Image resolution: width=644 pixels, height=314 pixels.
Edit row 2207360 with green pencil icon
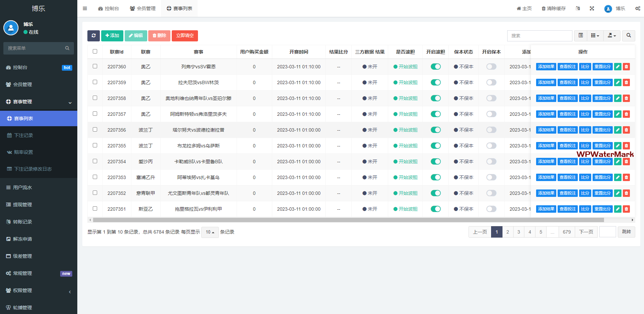(618, 67)
